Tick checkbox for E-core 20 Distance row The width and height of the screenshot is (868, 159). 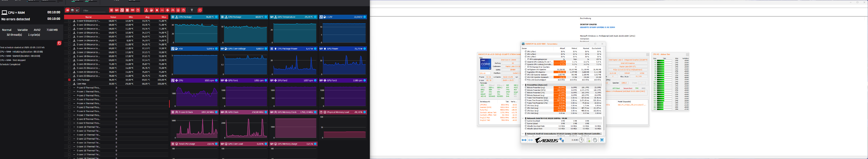pos(69,64)
